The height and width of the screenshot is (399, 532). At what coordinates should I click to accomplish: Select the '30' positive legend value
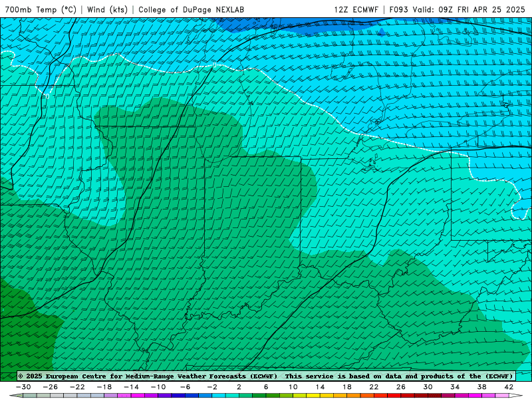428,387
